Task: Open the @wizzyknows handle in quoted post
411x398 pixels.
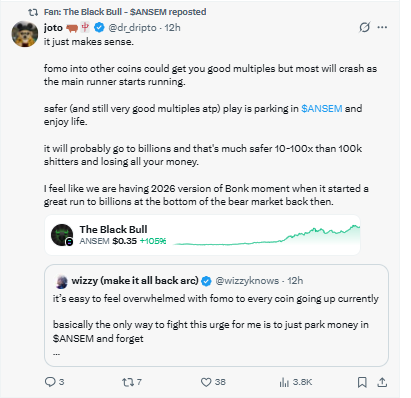Action: point(247,281)
